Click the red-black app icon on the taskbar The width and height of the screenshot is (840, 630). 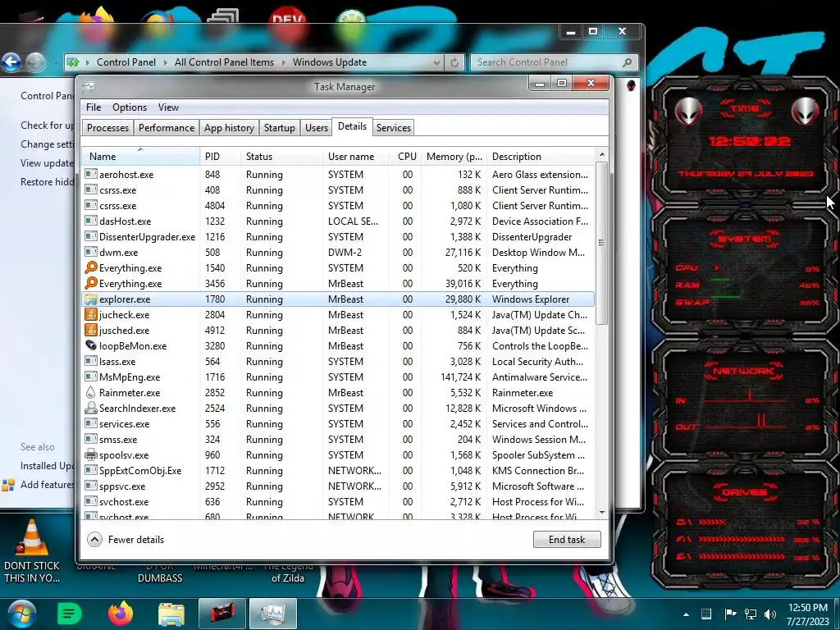tap(222, 614)
